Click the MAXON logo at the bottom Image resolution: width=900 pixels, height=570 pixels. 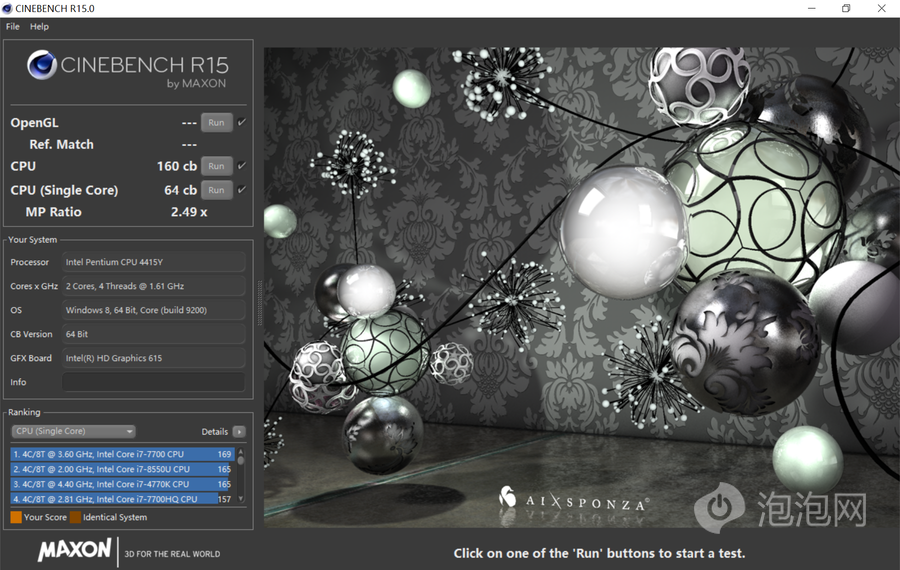pos(75,551)
